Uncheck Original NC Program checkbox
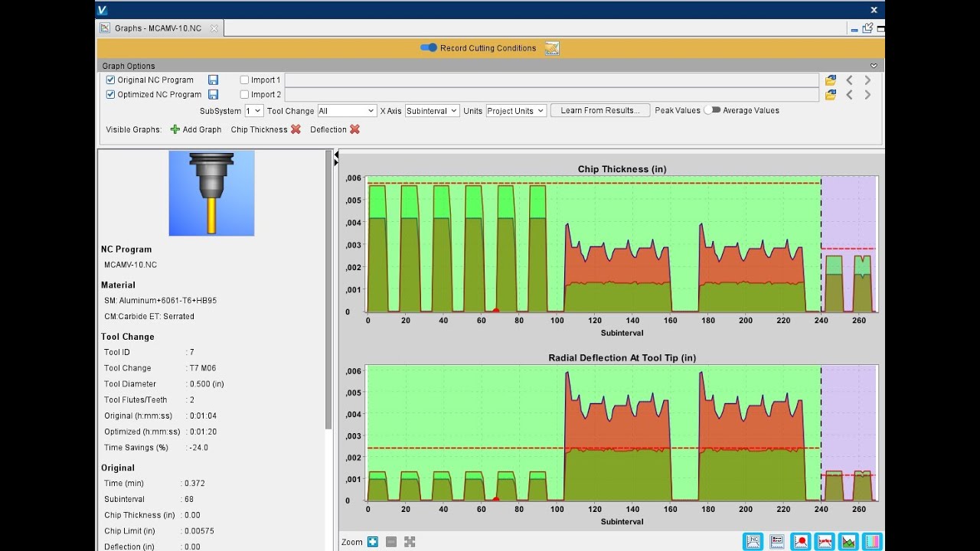The width and height of the screenshot is (980, 551). tap(110, 80)
